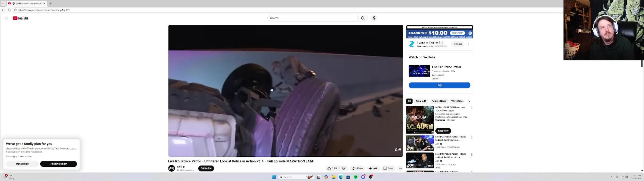Switch to Microsoft Edge in the taskbar
This screenshot has height=181, width=644.
click(341, 177)
